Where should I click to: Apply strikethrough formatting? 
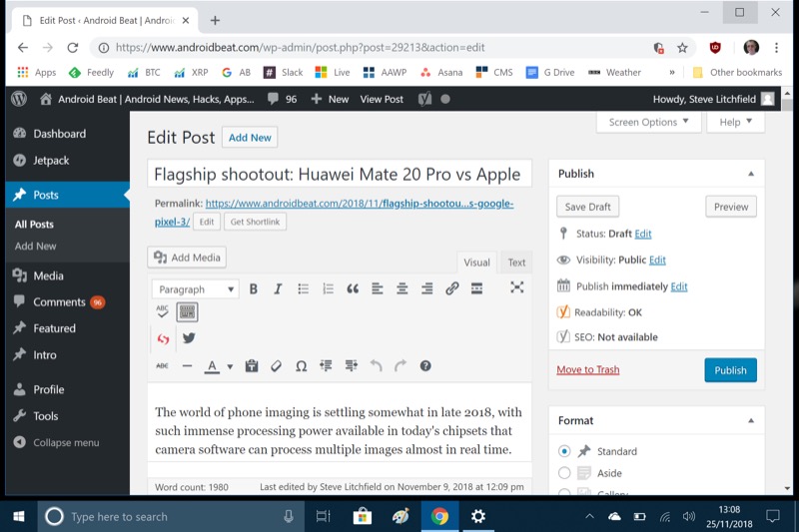[162, 365]
